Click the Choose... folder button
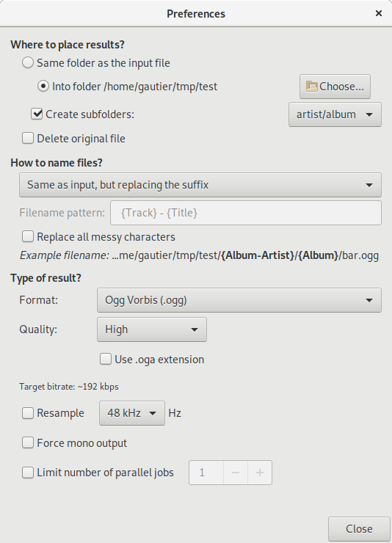392x543 pixels. (x=335, y=87)
